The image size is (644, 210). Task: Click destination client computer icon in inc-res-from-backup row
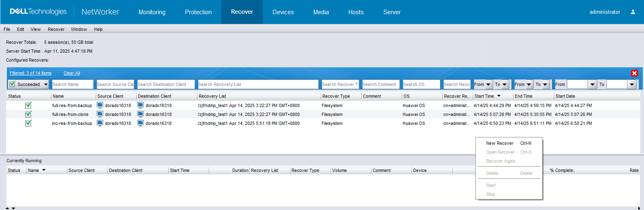140,123
